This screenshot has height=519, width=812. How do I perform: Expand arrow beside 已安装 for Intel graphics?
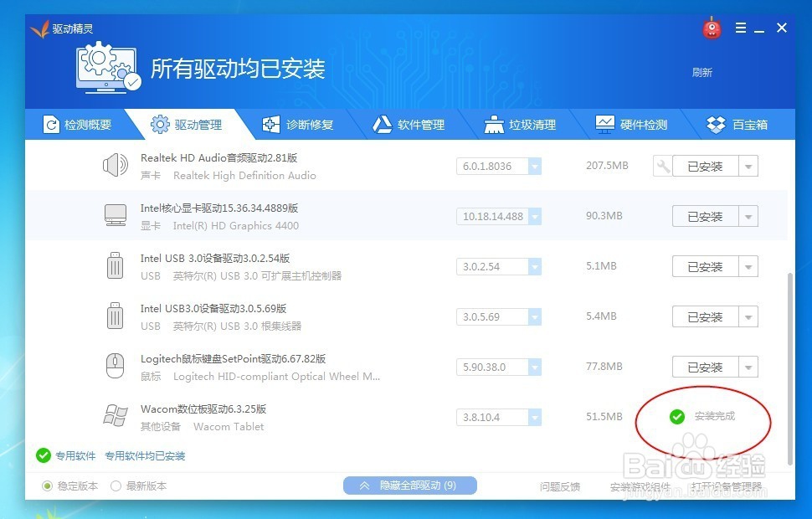click(x=748, y=217)
